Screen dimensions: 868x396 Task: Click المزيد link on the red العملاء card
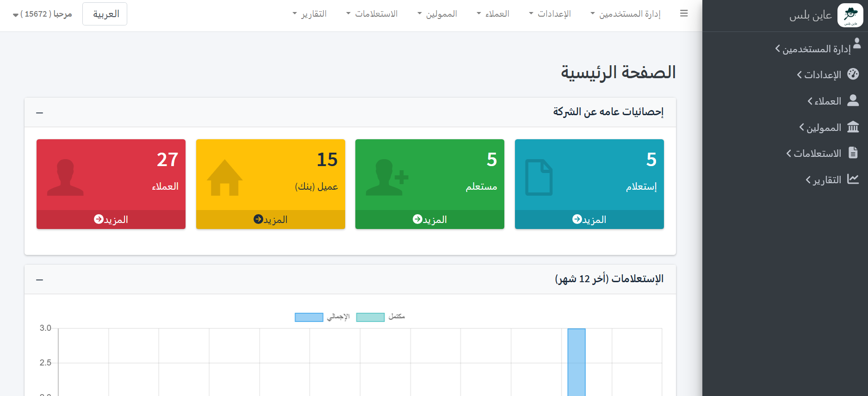click(111, 219)
